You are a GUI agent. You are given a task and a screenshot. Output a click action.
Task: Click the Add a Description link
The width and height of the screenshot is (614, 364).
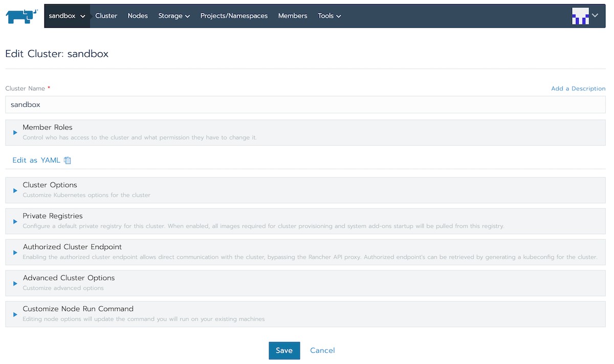578,88
